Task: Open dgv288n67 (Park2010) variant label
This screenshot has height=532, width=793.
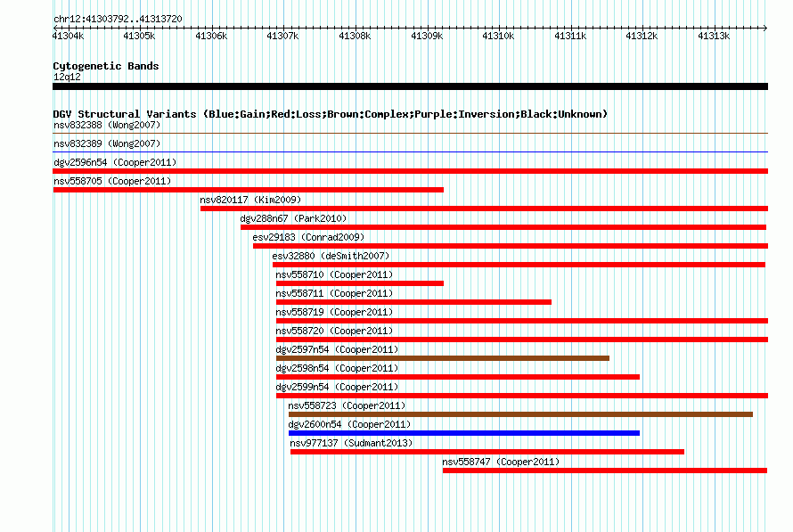Action: point(293,218)
